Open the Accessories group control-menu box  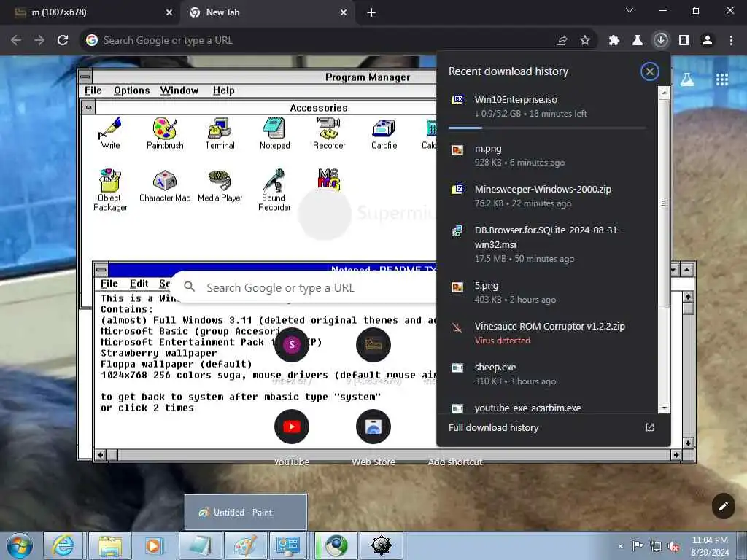88,107
